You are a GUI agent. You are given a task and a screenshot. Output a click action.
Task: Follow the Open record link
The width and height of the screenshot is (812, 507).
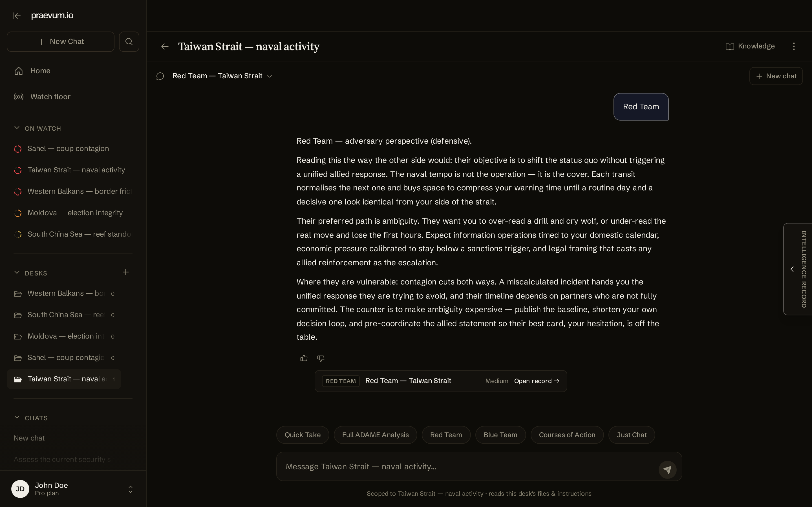(537, 381)
